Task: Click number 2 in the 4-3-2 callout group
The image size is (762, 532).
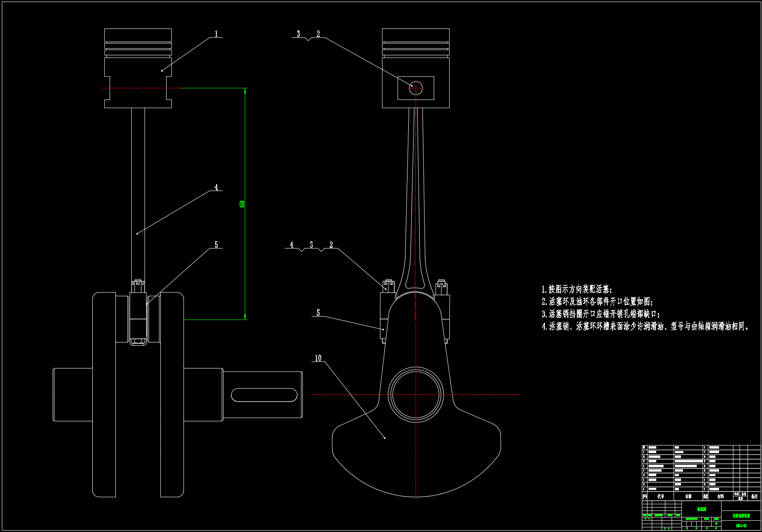Action: pyautogui.click(x=331, y=245)
